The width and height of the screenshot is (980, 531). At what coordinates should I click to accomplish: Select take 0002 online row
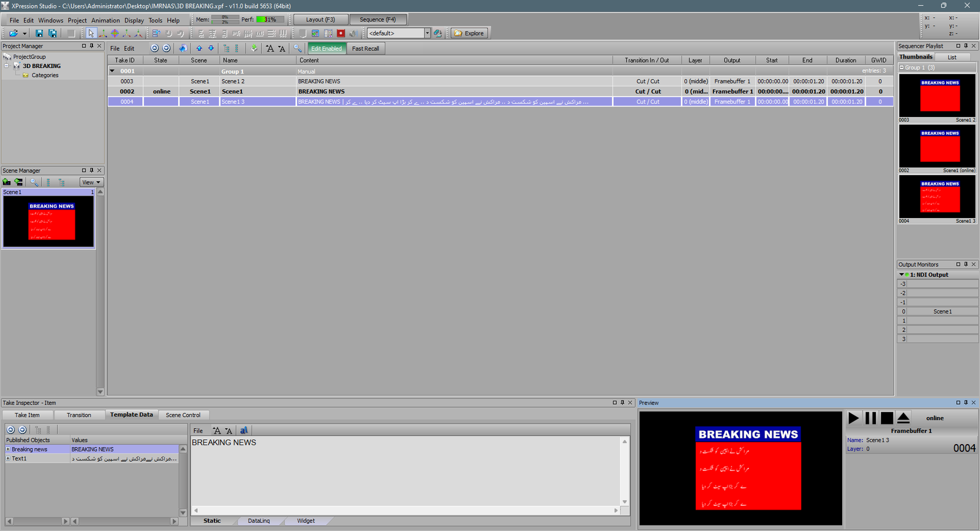coord(500,91)
